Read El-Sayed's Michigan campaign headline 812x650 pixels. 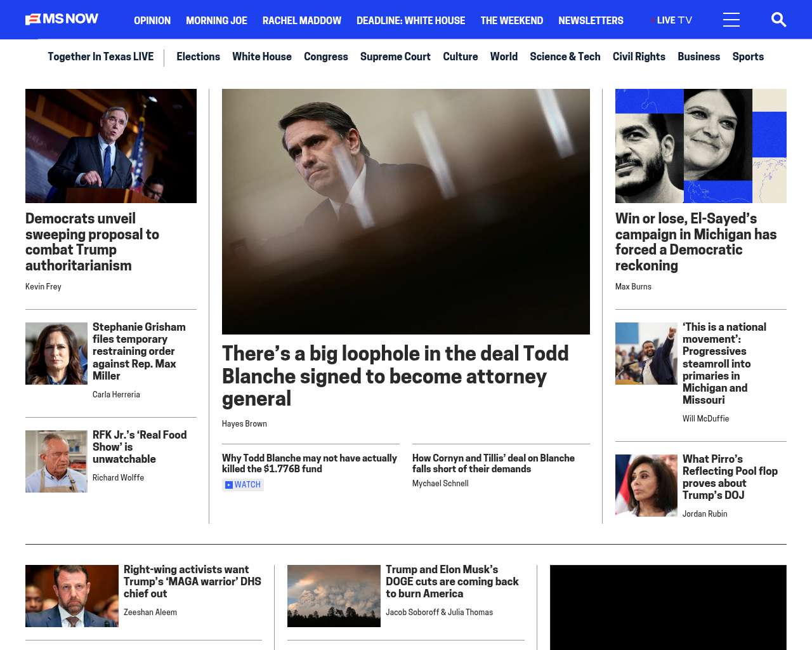coord(696,242)
